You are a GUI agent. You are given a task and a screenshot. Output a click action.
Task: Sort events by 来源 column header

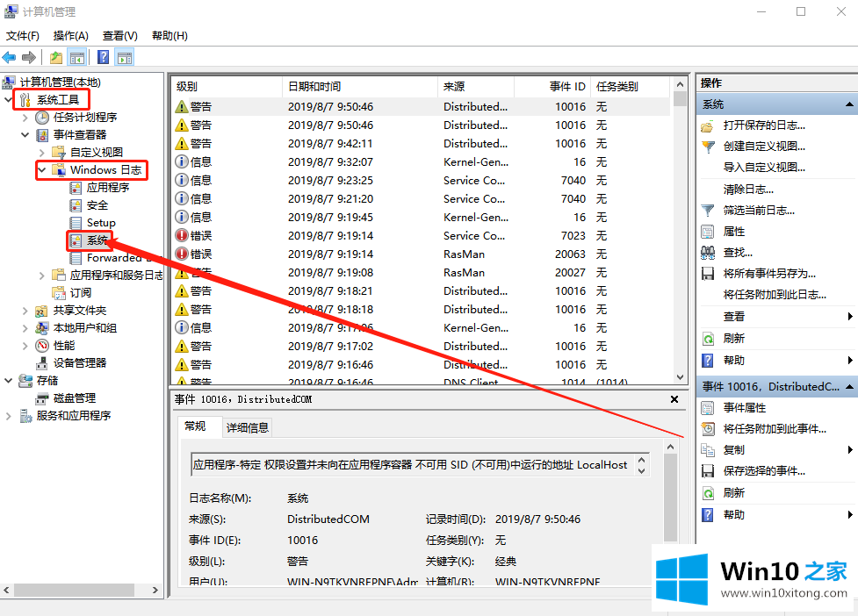[x=475, y=86]
